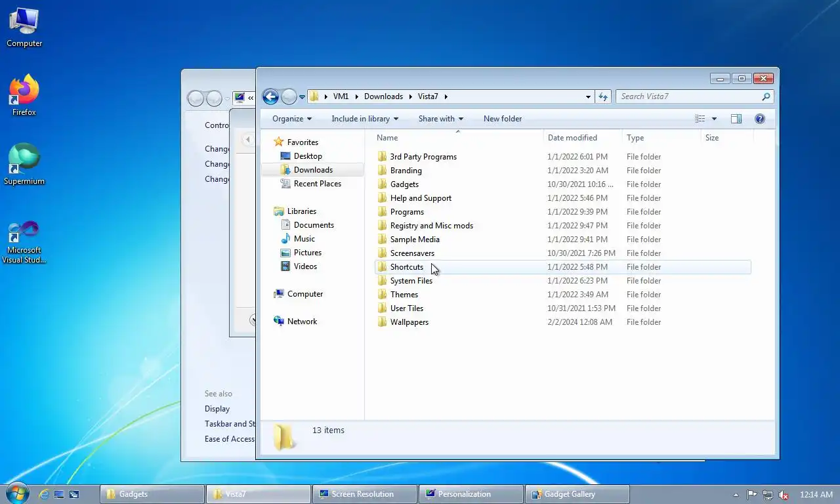Screen dimensions: 840x504
Task: Switch to Personalization taskbar window
Action: 472,494
